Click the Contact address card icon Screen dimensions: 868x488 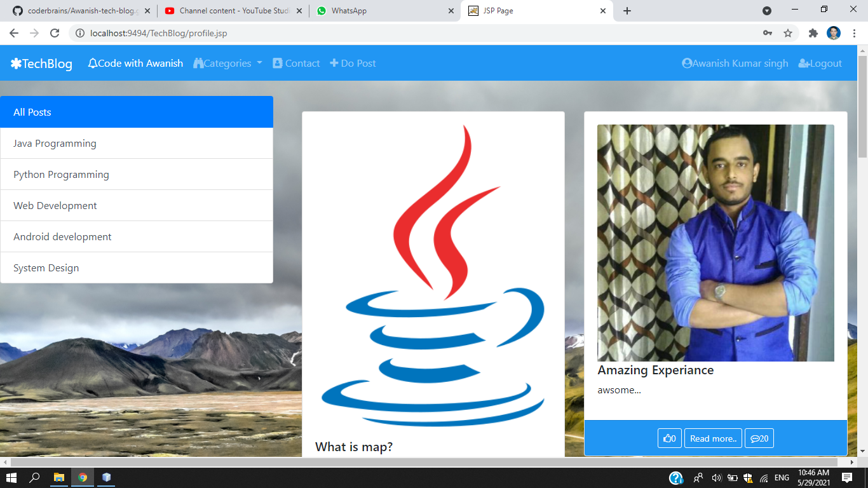278,63
